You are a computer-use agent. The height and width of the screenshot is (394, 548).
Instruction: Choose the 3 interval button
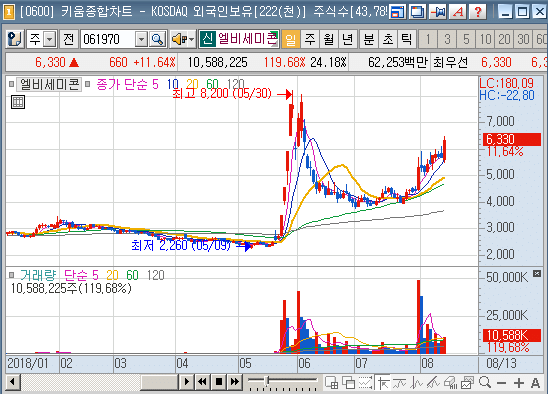[x=447, y=39]
